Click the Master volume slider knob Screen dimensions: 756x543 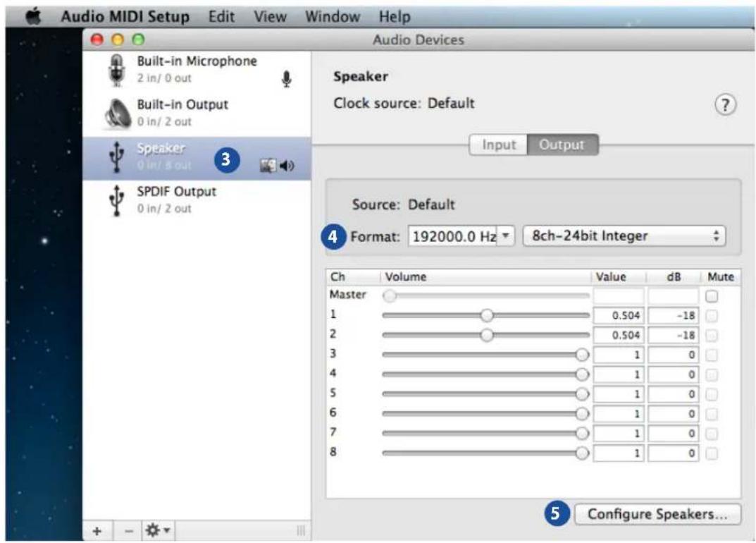pos(390,296)
